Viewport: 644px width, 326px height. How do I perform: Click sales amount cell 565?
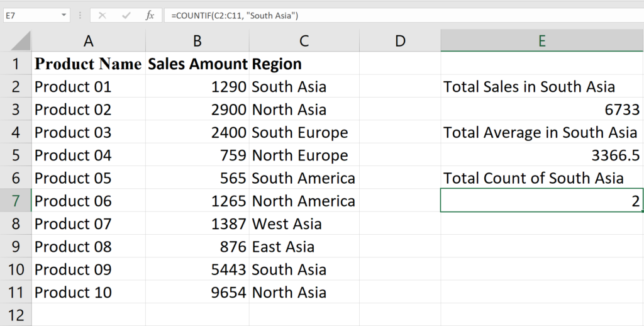click(197, 177)
